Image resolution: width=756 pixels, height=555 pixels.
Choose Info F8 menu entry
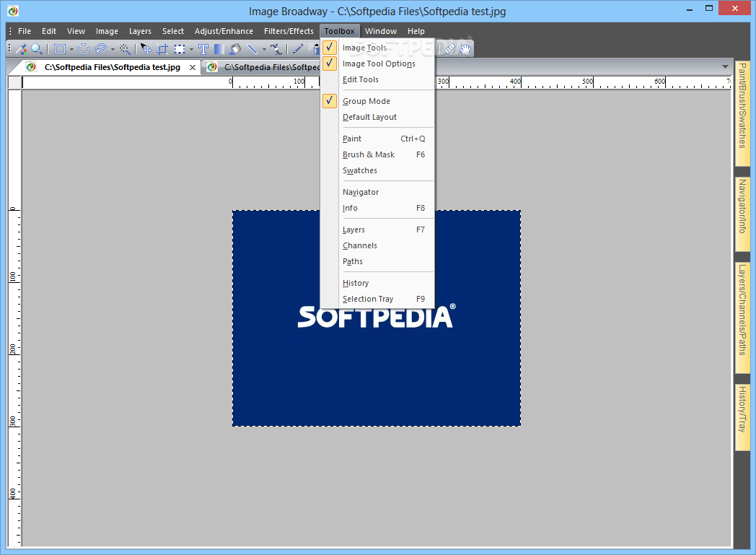coord(377,209)
